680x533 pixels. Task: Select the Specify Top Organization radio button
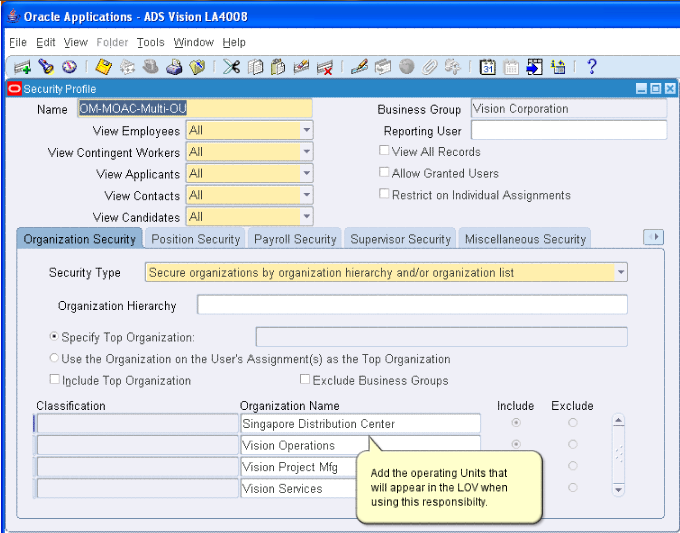pyautogui.click(x=54, y=336)
